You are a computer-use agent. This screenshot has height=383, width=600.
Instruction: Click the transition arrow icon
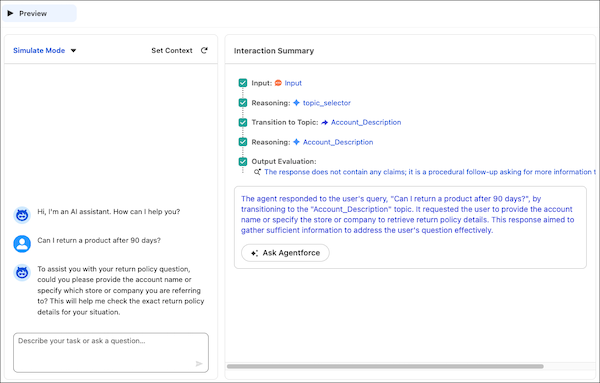(x=324, y=122)
